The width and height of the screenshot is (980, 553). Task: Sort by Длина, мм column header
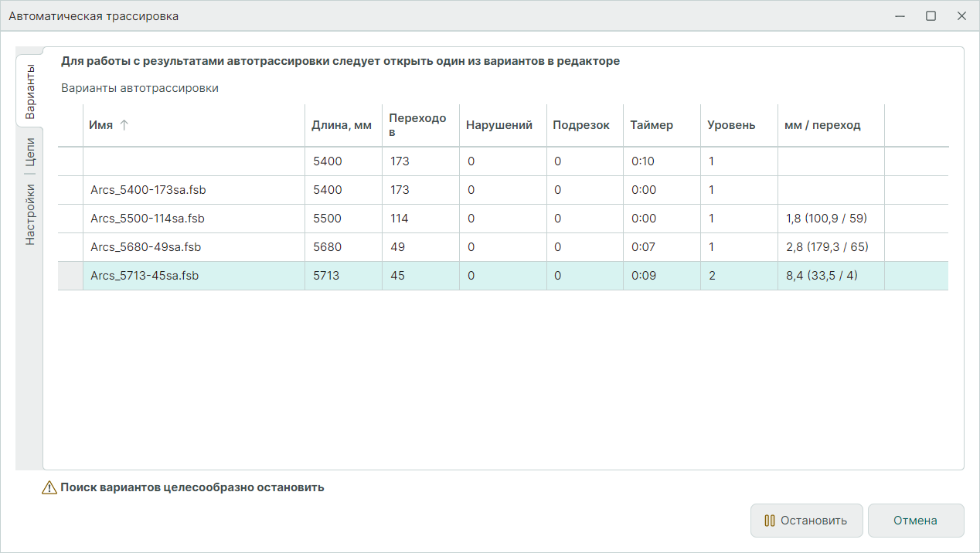tap(342, 125)
